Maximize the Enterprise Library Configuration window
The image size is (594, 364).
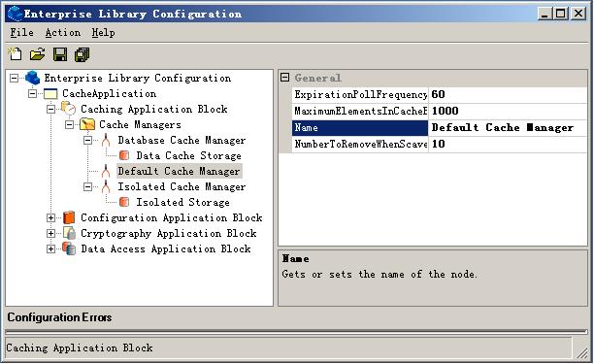pos(561,14)
